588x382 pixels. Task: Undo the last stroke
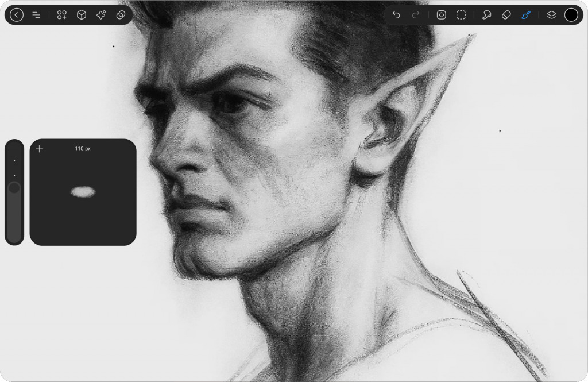(396, 15)
